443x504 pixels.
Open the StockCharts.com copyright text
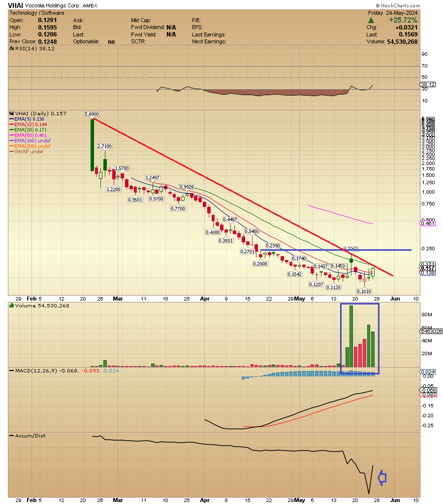coord(398,5)
